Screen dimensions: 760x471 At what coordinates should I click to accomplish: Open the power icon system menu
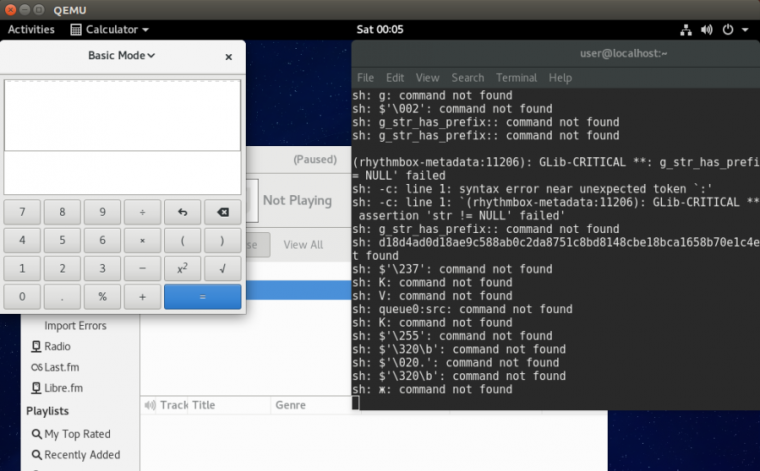point(728,30)
